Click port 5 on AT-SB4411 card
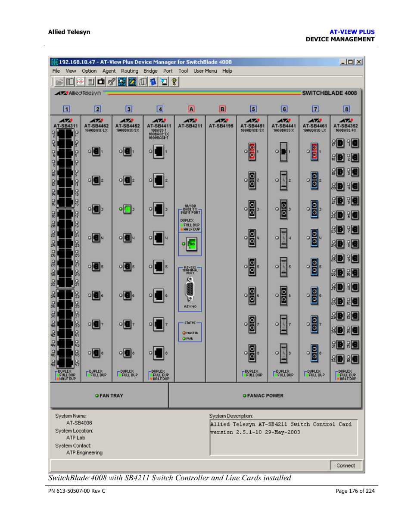This screenshot has width=411, height=532. click(x=159, y=267)
